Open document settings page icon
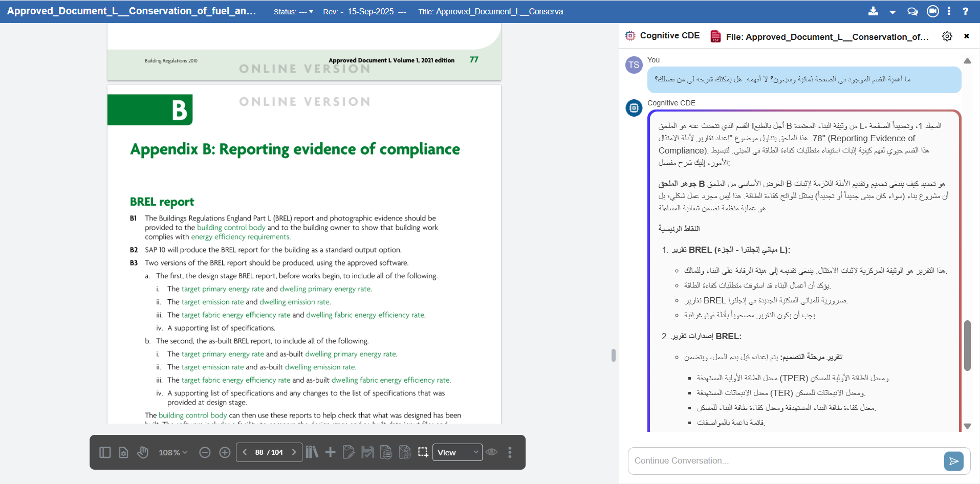The image size is (980, 484). click(123, 452)
